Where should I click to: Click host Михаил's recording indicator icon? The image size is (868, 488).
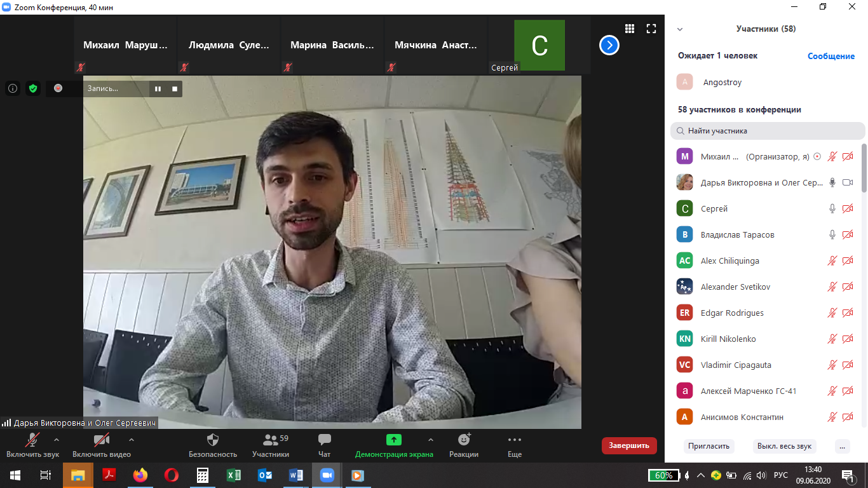817,156
